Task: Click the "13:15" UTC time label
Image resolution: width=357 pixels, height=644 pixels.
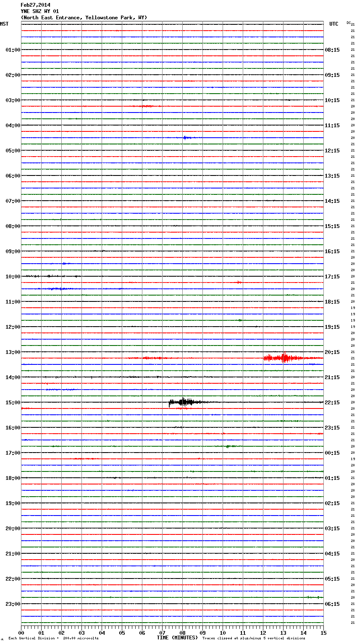Action: coord(332,176)
